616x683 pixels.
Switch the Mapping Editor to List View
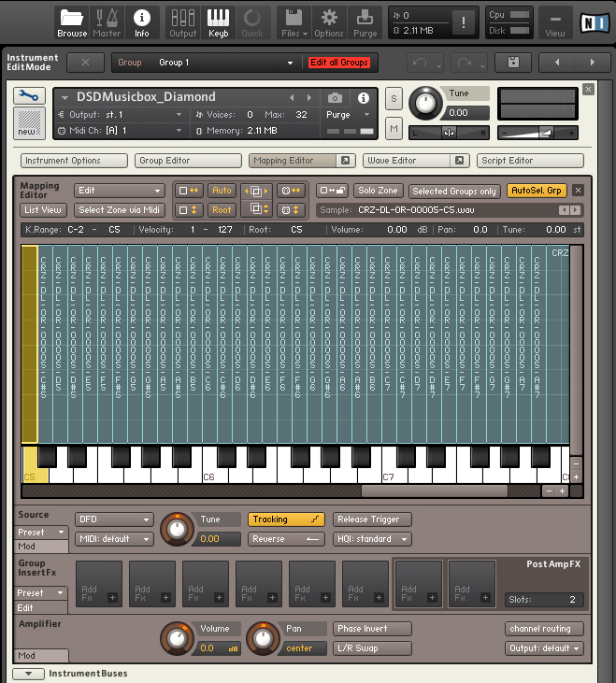(43, 210)
